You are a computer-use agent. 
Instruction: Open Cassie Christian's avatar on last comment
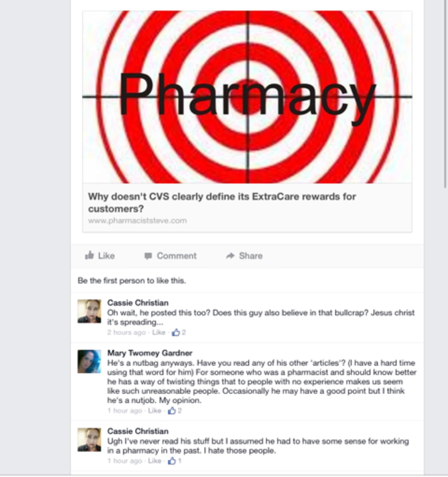click(x=89, y=440)
